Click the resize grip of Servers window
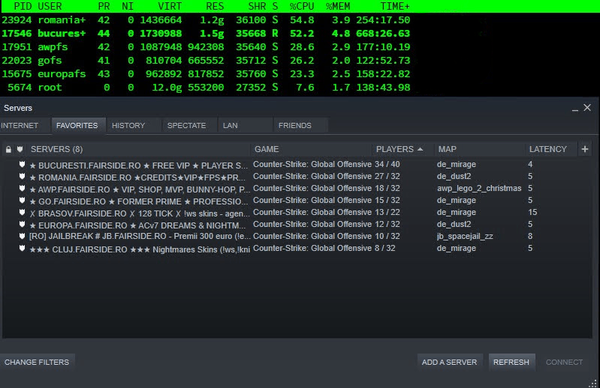The height and width of the screenshot is (388, 600). pos(593,383)
